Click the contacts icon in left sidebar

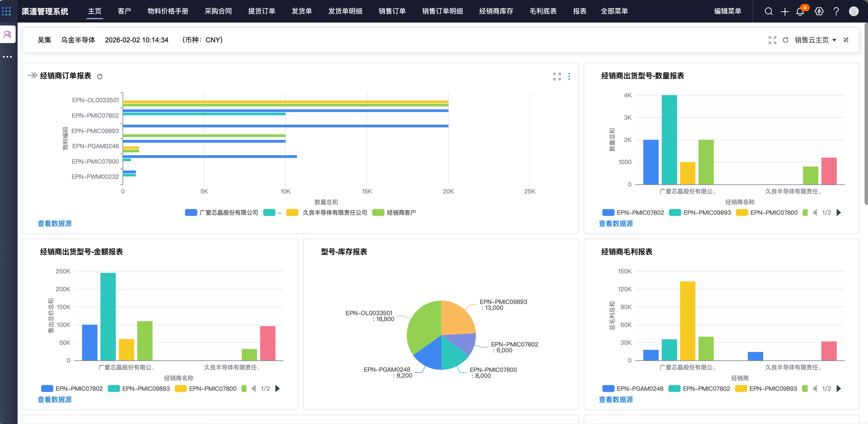(x=7, y=34)
